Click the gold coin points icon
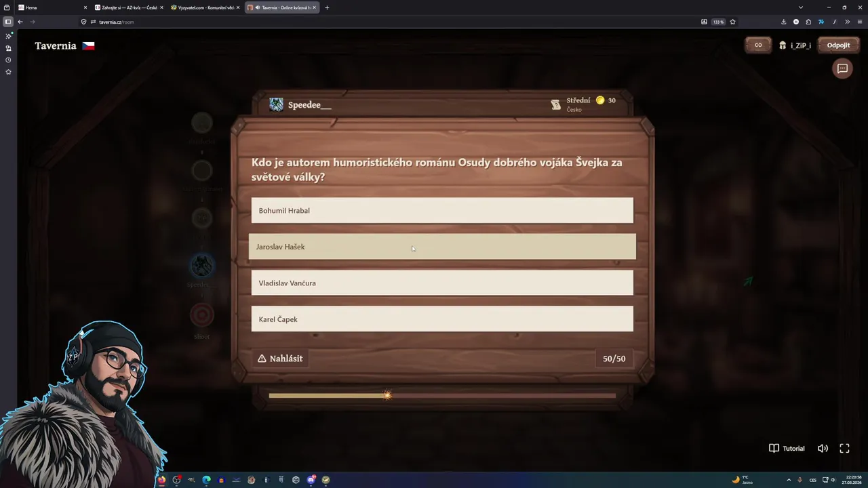This screenshot has width=868, height=488. click(600, 100)
